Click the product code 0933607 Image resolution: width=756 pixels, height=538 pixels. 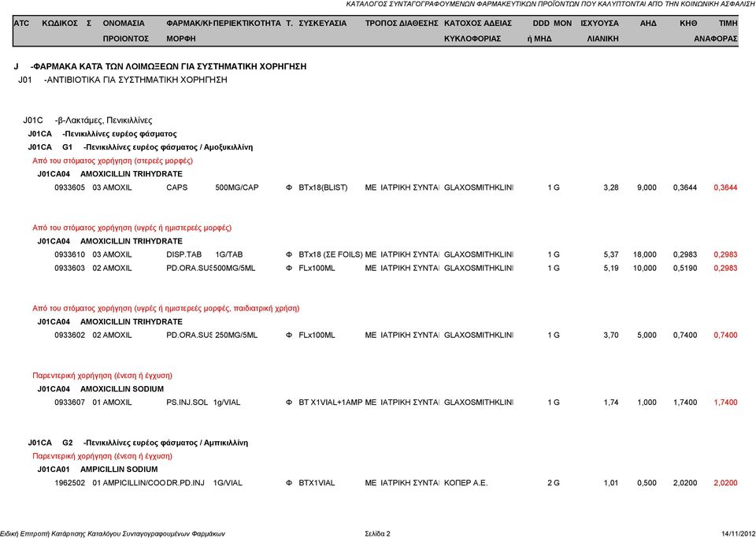point(69,402)
